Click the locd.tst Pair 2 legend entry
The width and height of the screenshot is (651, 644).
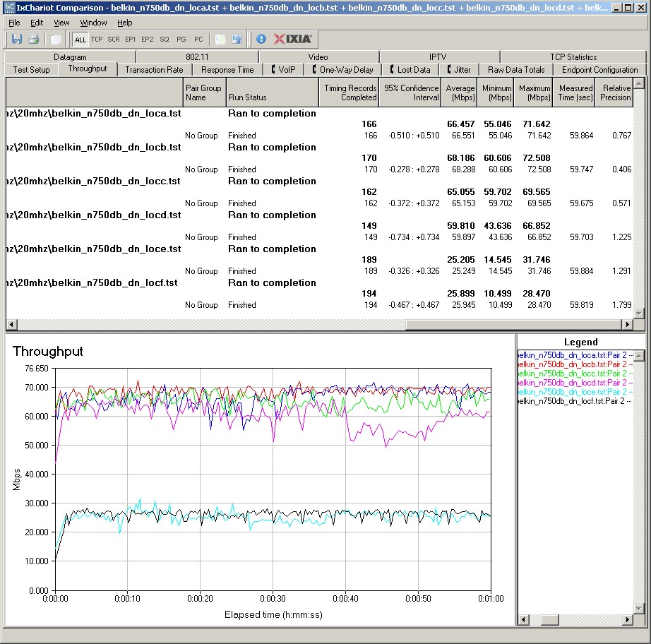(x=575, y=383)
